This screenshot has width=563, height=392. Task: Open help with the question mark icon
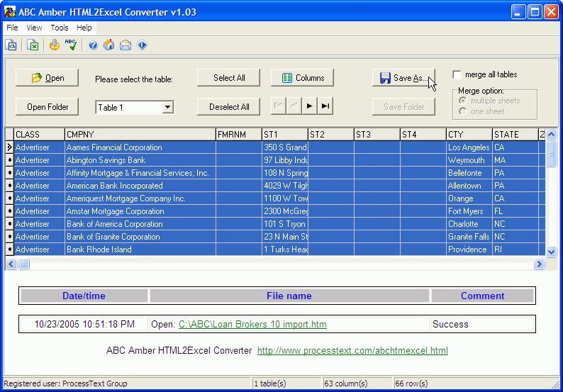tap(93, 45)
